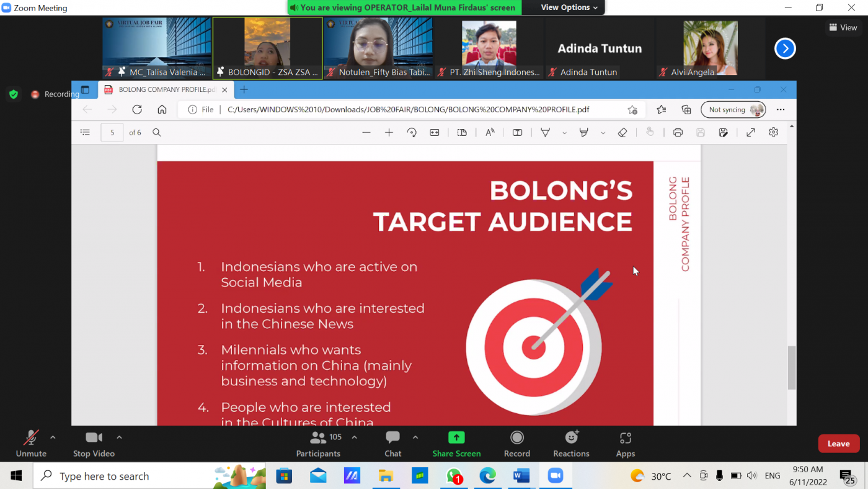Viewport: 868px width, 489px height.
Task: Expand video options arrow beside Stop Video
Action: 119,437
